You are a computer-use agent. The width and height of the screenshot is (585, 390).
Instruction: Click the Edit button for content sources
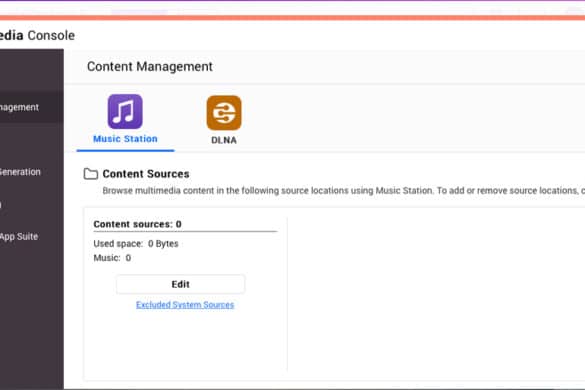(181, 284)
